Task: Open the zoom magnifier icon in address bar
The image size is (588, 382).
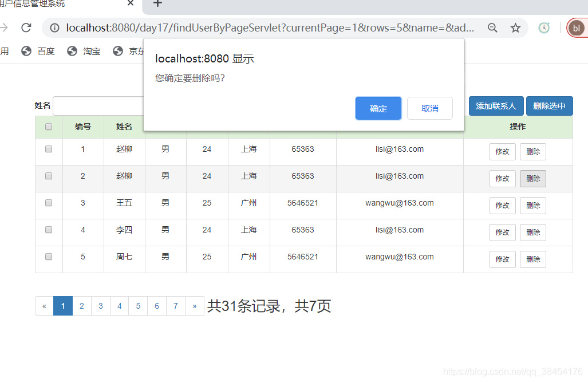Action: 492,27
